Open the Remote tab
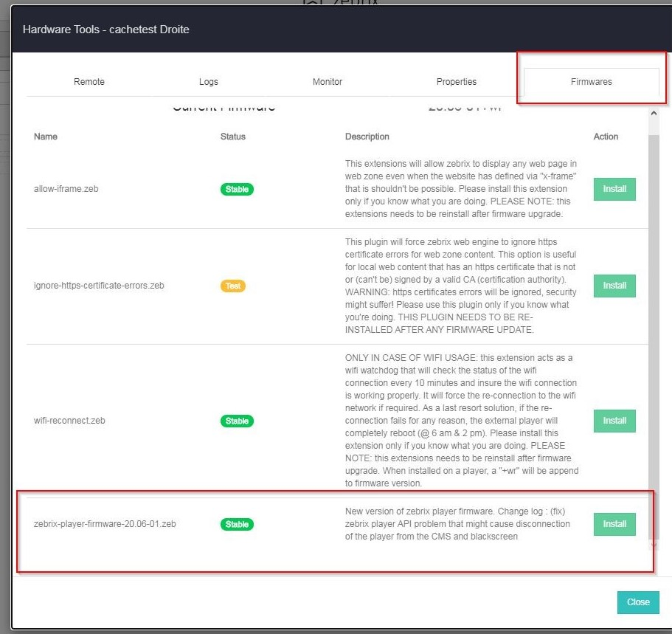Image resolution: width=672 pixels, height=634 pixels. (x=89, y=81)
